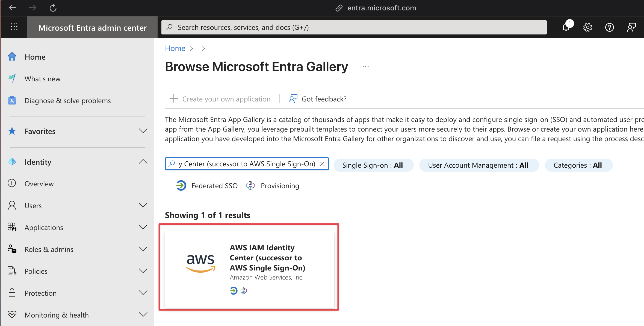Expand the Protection menu chevron
Screen dimensions: 644x326
143,293
